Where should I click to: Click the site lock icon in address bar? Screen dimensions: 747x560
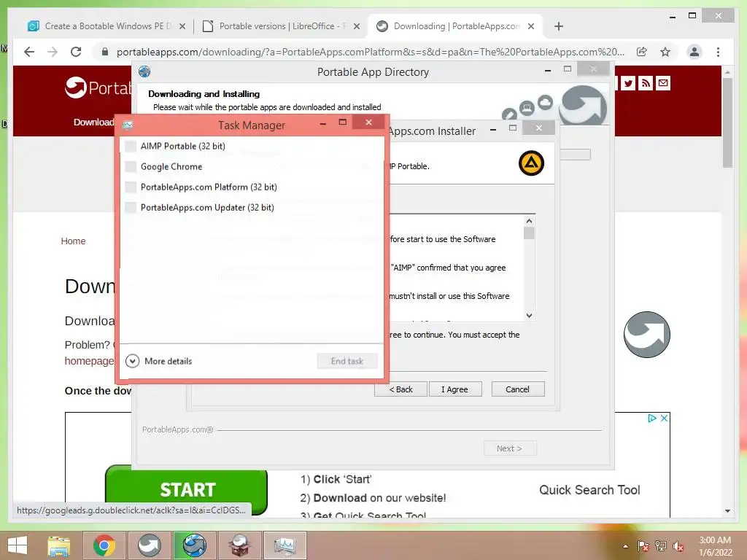105,52
